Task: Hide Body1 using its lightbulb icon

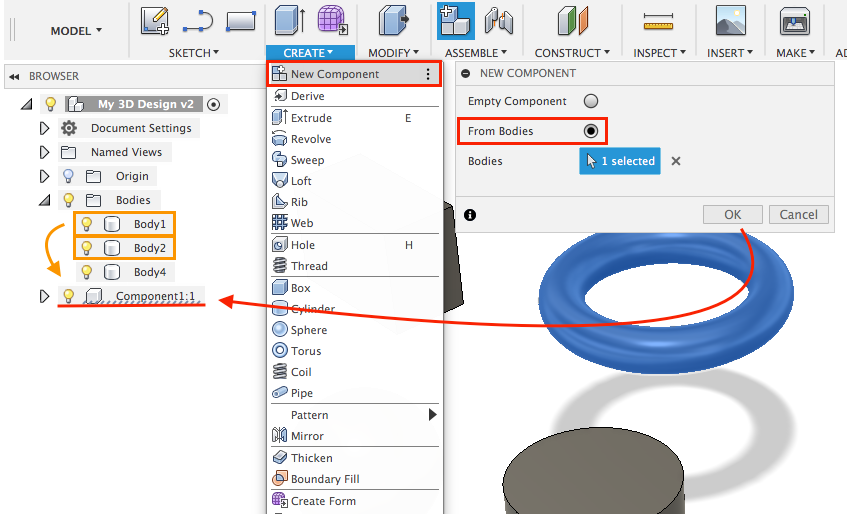Action: [87, 224]
